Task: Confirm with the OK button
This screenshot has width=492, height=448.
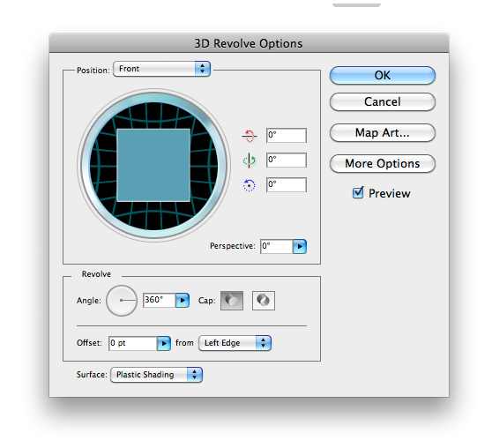Action: tap(383, 75)
